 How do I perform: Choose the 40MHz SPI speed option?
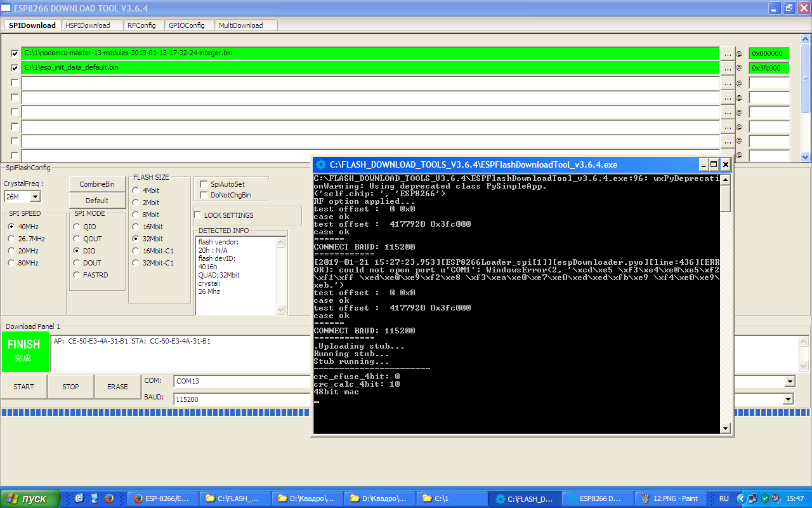click(11, 227)
